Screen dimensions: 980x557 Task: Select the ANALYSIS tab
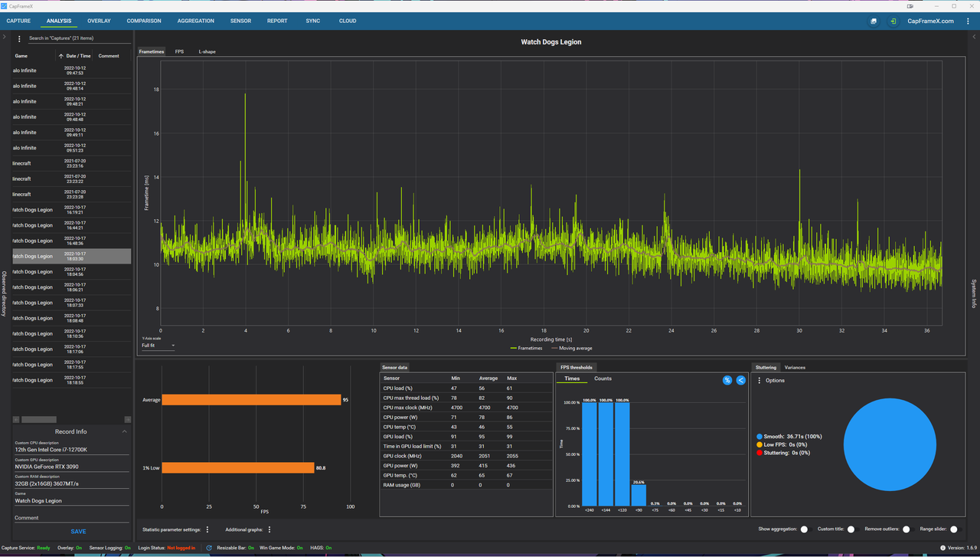pyautogui.click(x=59, y=21)
